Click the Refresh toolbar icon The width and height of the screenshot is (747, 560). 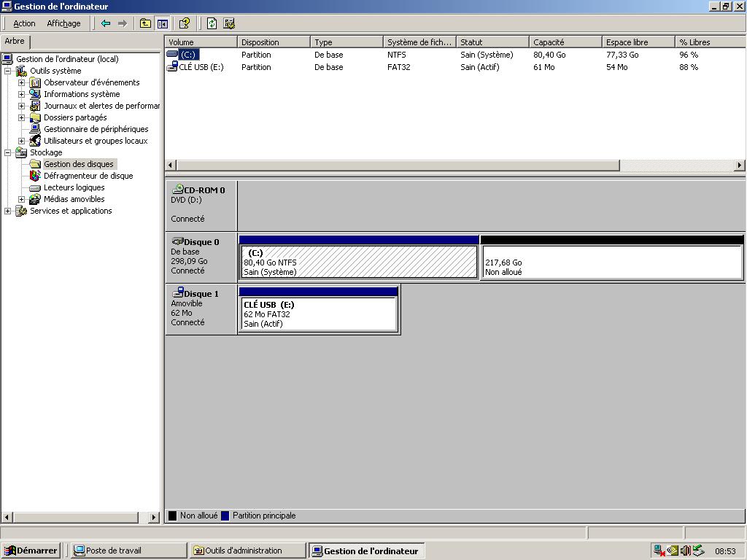point(212,23)
